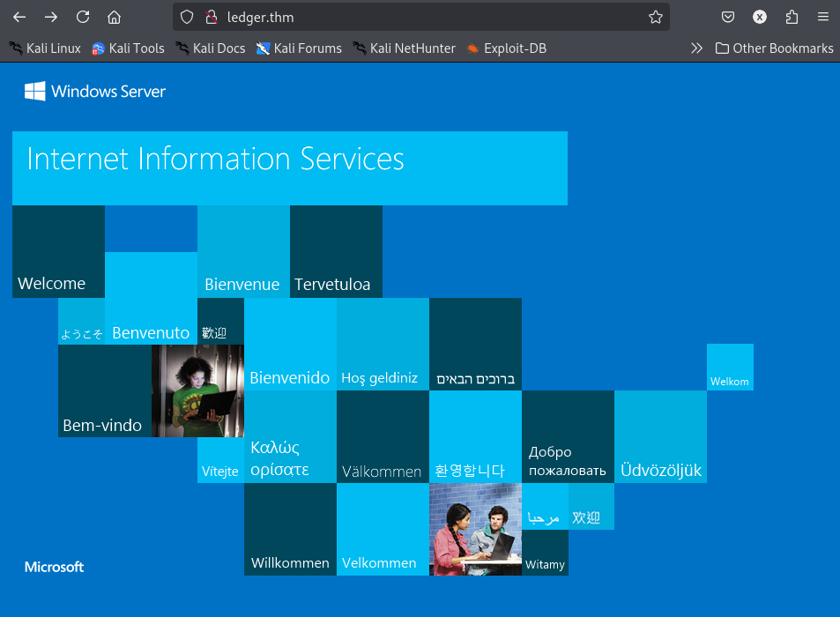Click the Windows Server logo
The height and width of the screenshot is (617, 840).
click(95, 92)
